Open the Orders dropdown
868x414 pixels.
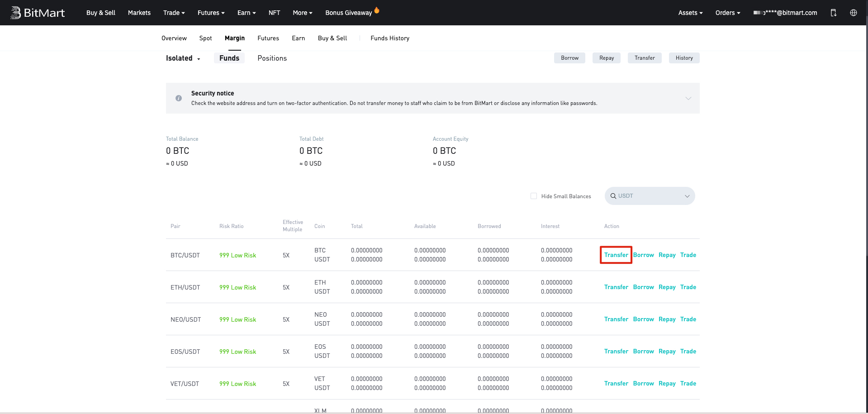[728, 13]
